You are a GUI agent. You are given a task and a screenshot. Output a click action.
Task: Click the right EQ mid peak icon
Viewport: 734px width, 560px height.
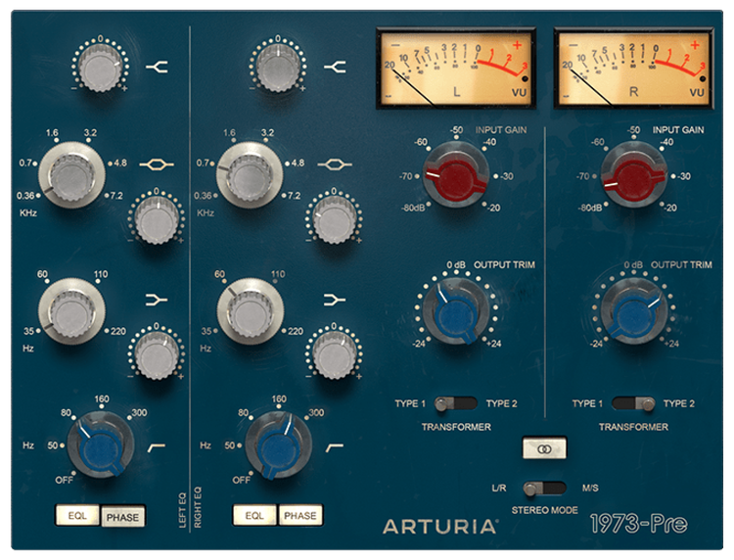coord(333,165)
